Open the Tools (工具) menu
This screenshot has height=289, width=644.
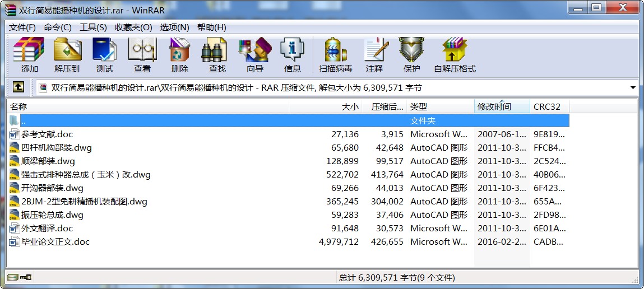click(93, 27)
